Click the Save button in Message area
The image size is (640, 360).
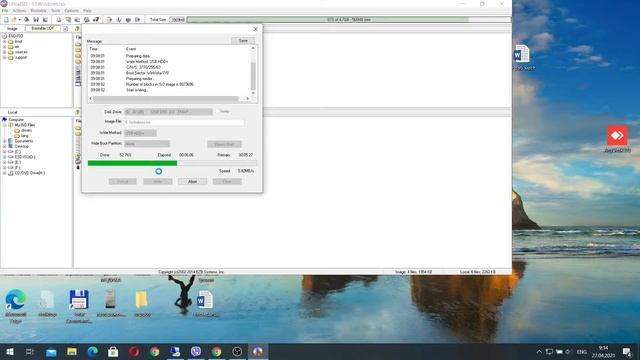click(243, 41)
